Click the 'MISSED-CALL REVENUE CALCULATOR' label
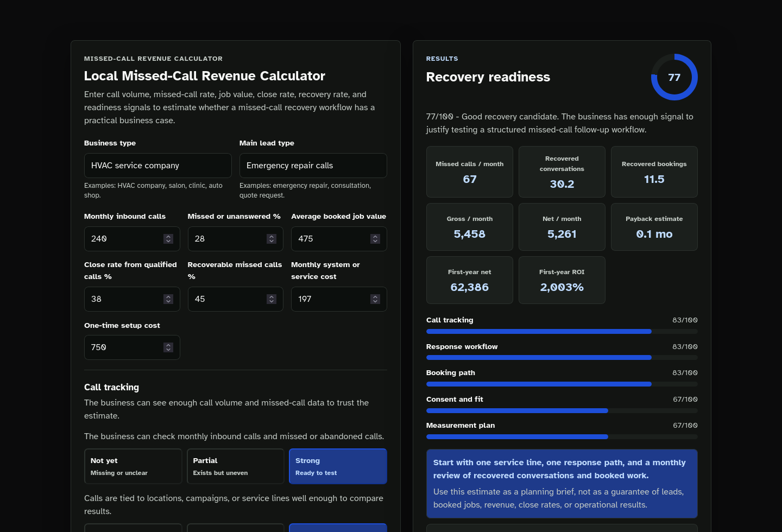782x532 pixels. pyautogui.click(x=153, y=59)
